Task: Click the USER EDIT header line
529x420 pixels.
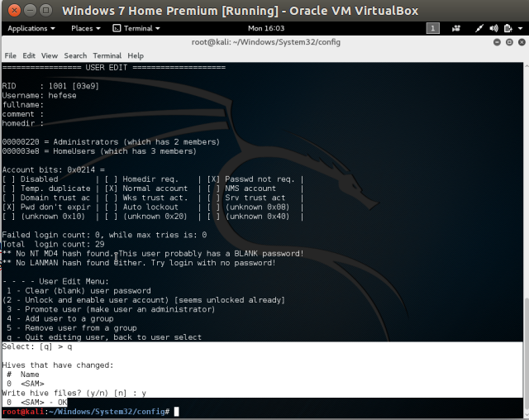Action: pyautogui.click(x=114, y=68)
